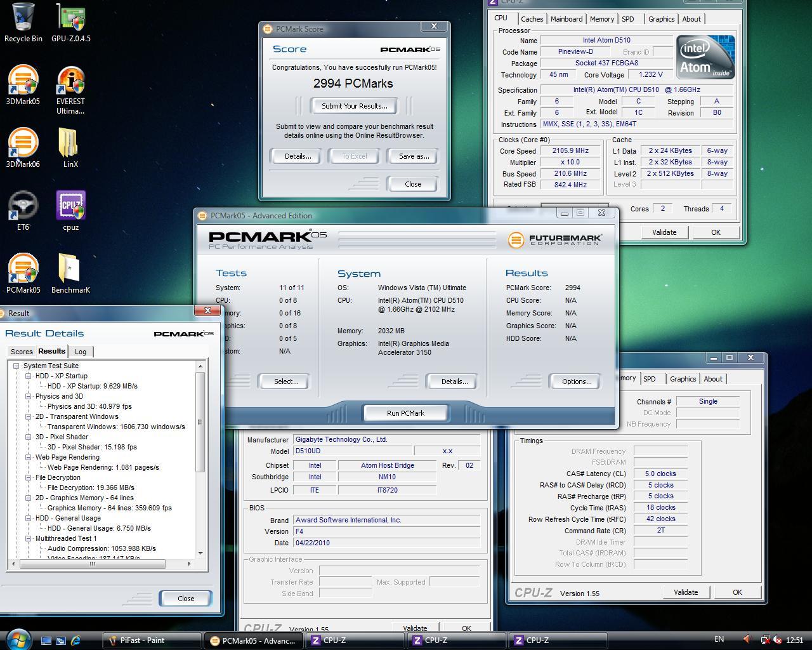Launch 3DMark05 desktop shortcut
Image resolution: width=812 pixels, height=650 pixels.
(23, 85)
